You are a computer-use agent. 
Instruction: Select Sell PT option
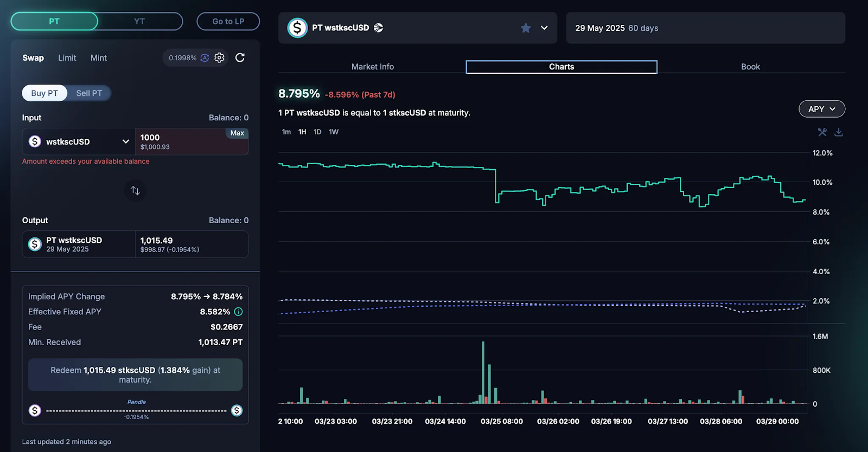tap(89, 93)
